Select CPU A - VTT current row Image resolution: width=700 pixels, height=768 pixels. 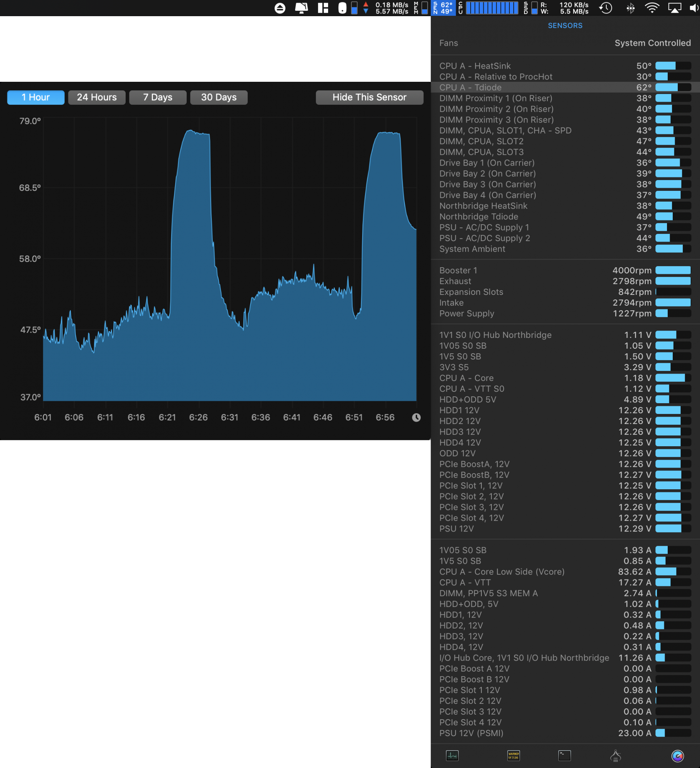[x=565, y=582]
